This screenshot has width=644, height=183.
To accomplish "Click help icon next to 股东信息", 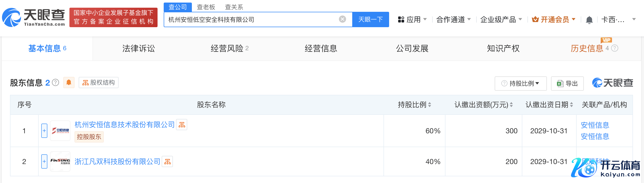I will (x=56, y=83).
